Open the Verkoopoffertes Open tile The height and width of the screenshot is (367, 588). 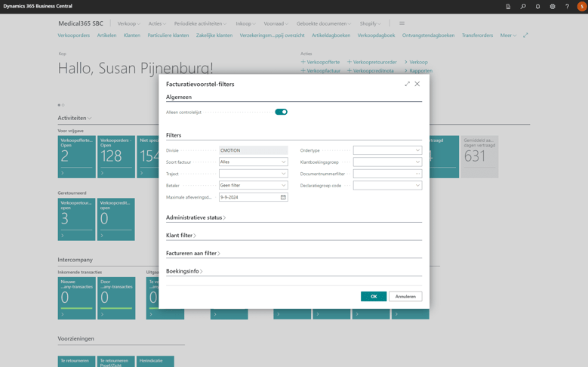click(76, 157)
